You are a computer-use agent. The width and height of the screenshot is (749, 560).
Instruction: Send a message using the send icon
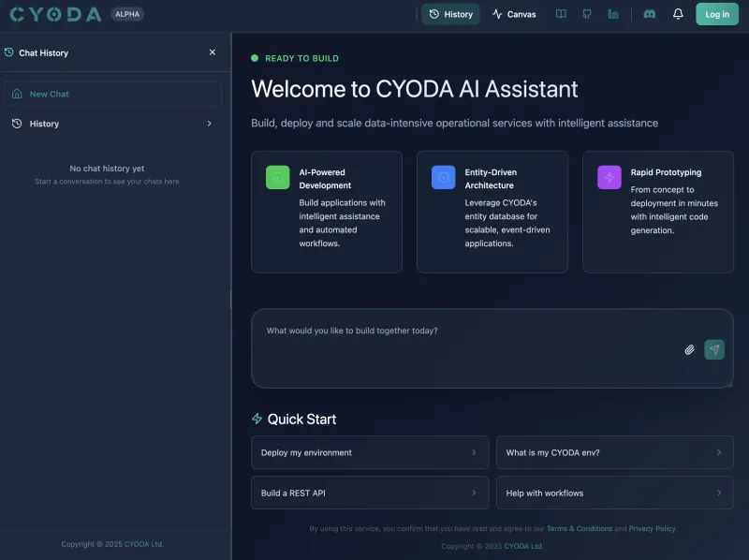point(713,349)
